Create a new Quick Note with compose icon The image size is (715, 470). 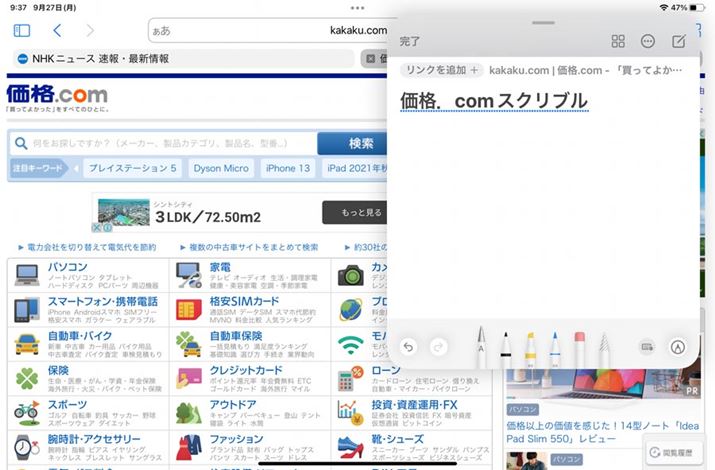click(679, 41)
